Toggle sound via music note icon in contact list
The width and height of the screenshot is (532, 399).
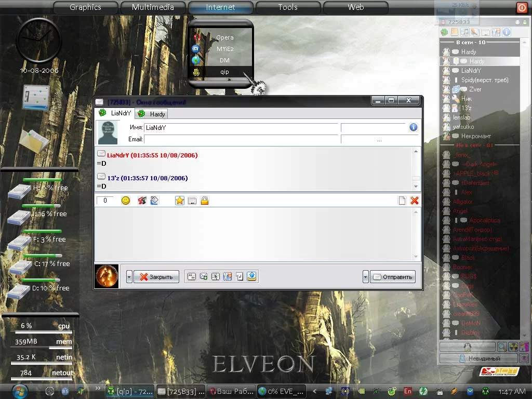[465, 32]
